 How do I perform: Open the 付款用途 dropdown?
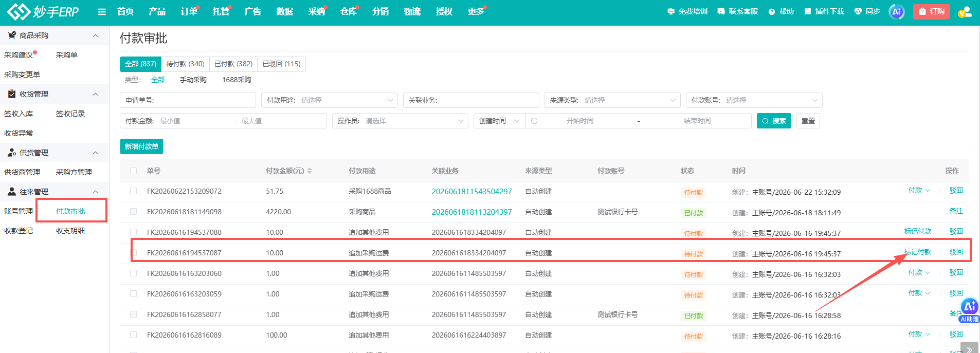330,100
